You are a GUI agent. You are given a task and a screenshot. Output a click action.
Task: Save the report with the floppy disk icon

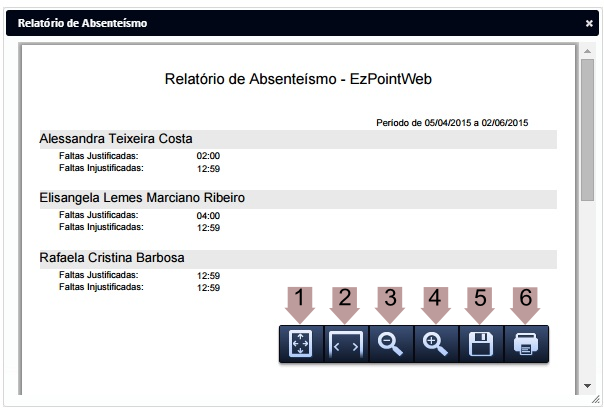(x=480, y=344)
